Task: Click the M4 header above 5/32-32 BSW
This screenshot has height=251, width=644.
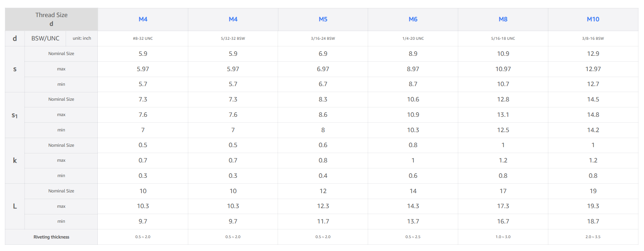Action: [x=233, y=19]
